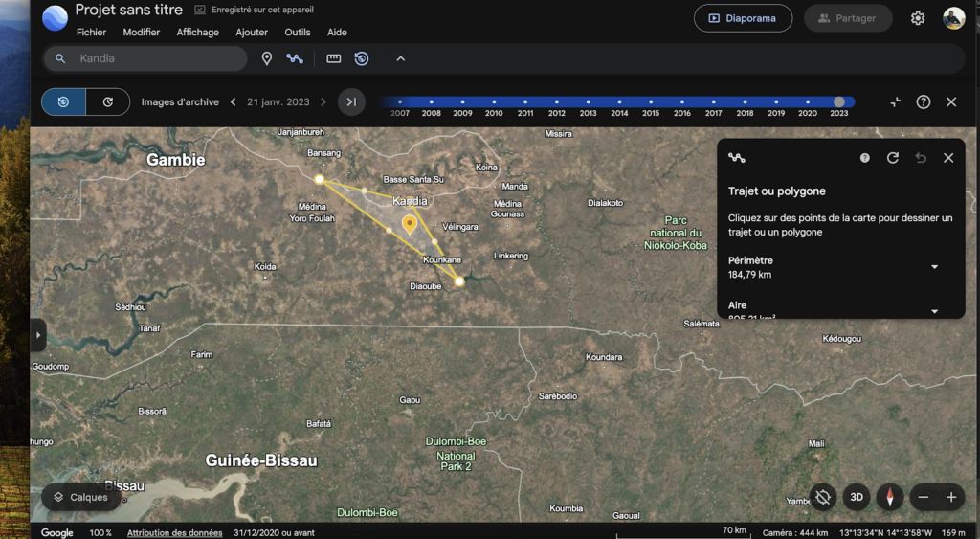Click the 21 janv. 2023 date label
Viewport: 980px width, 539px height.
point(278,101)
